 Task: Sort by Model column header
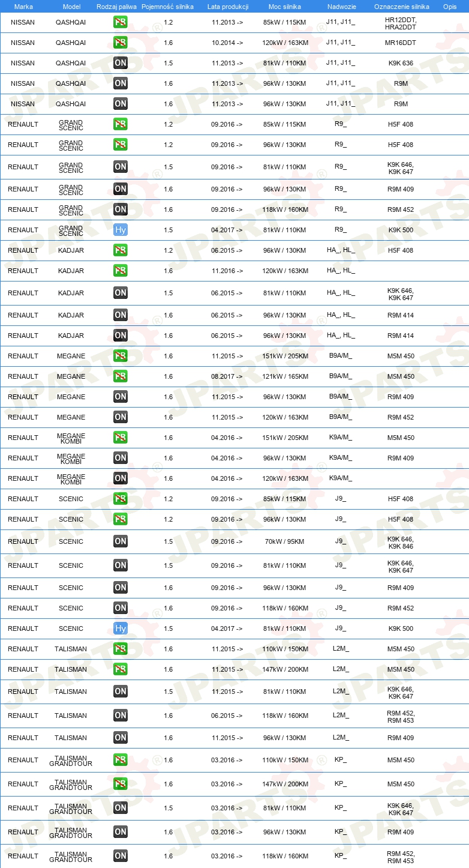point(72,7)
